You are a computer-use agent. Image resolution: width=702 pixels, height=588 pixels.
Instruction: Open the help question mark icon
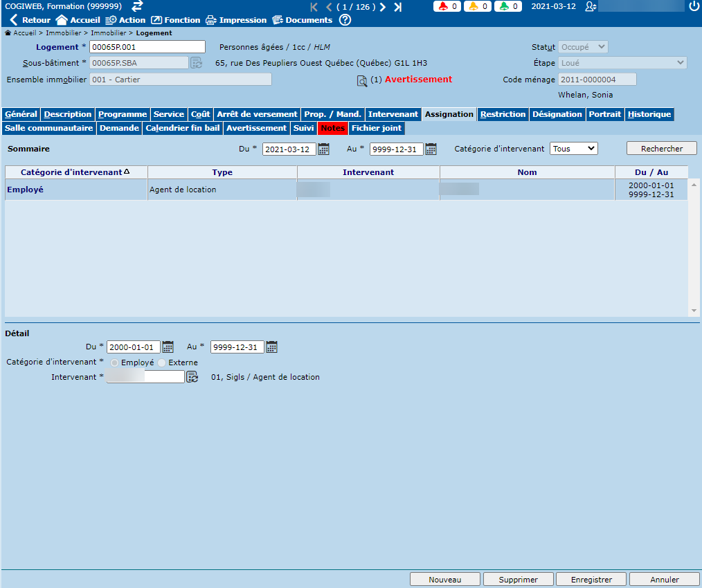coord(345,20)
